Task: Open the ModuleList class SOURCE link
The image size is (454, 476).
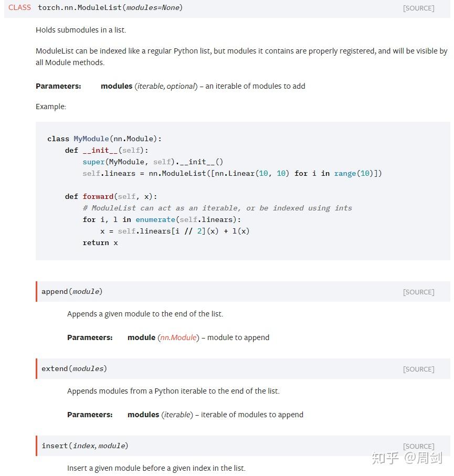Action: 418,8
